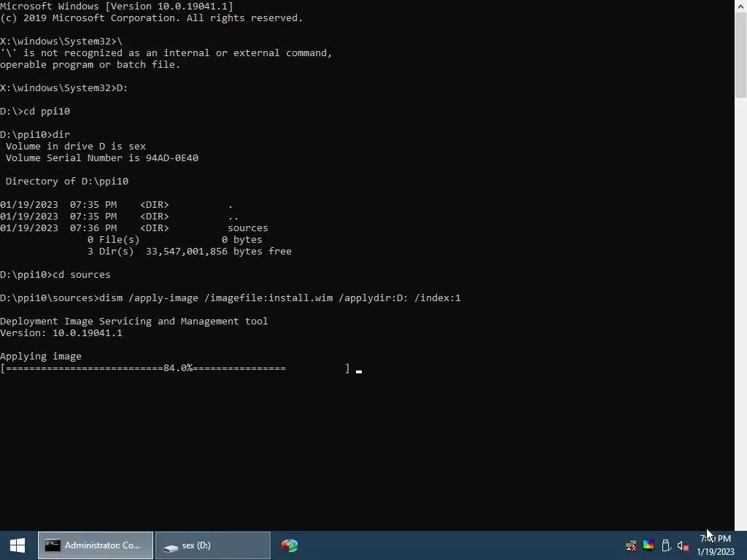Click 'Deployment Image Servicing and Management tool' text
Image resolution: width=747 pixels, height=560 pixels.
point(134,321)
